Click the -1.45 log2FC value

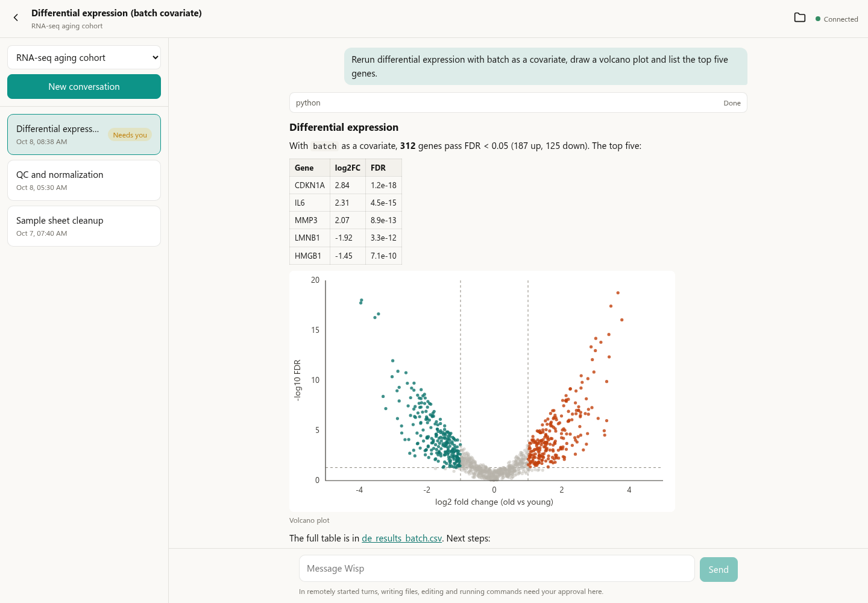[x=348, y=256]
